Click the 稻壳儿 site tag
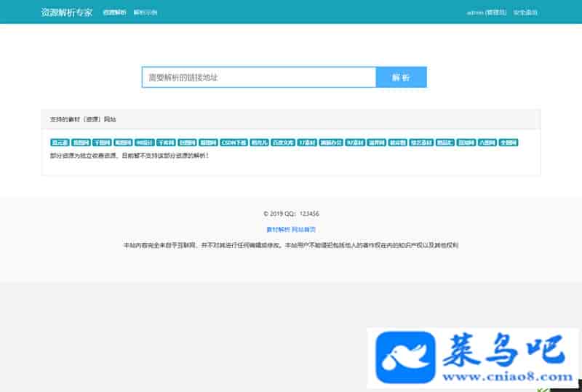 pos(259,143)
